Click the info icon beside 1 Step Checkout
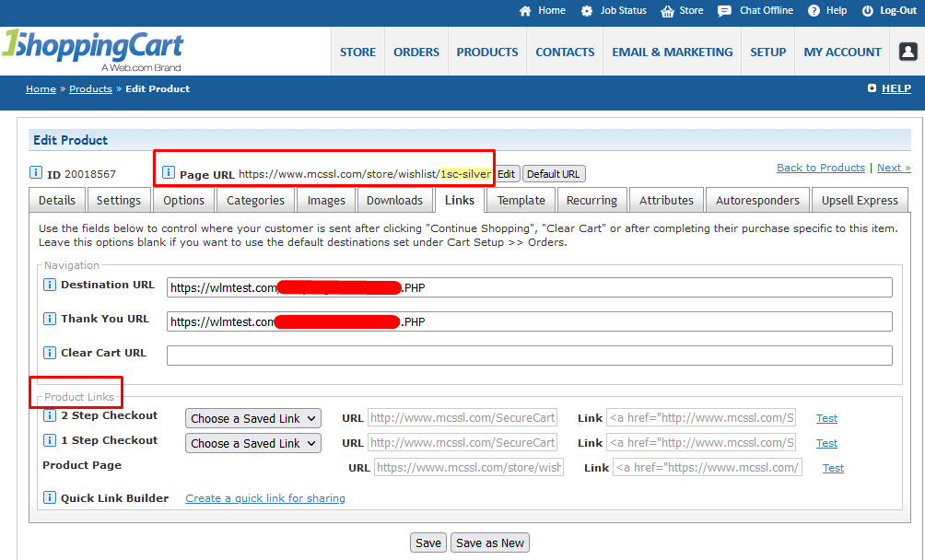The height and width of the screenshot is (560, 925). pos(50,440)
